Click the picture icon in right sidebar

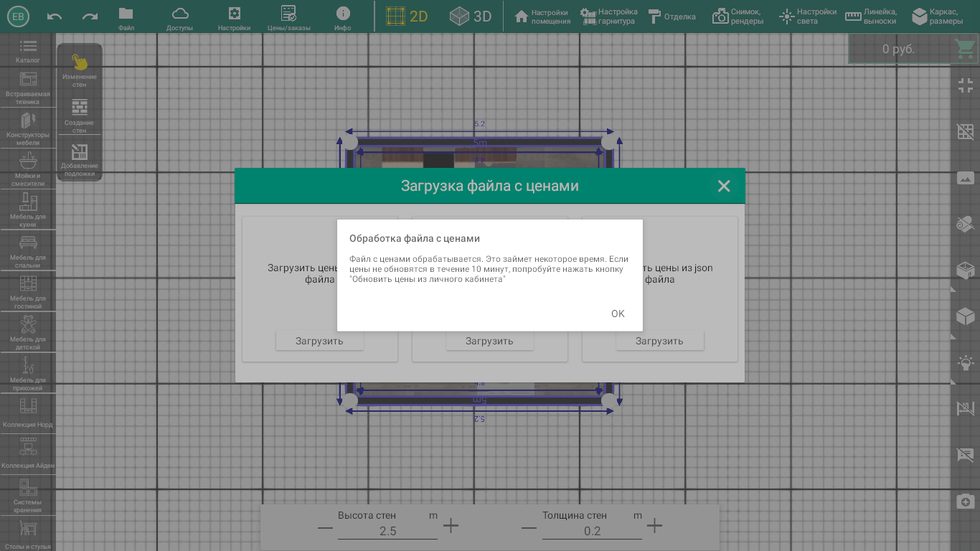click(966, 178)
